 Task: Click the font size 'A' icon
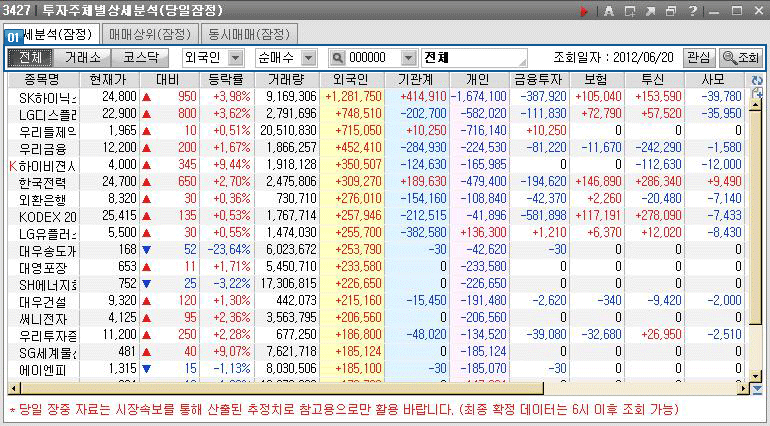[x=608, y=11]
